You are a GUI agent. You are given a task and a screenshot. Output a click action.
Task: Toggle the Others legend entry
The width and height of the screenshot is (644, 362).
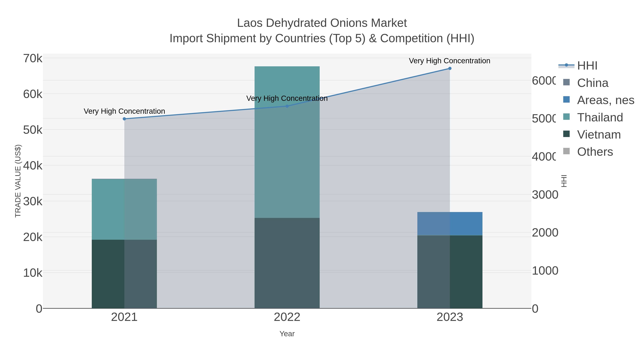[x=588, y=152]
